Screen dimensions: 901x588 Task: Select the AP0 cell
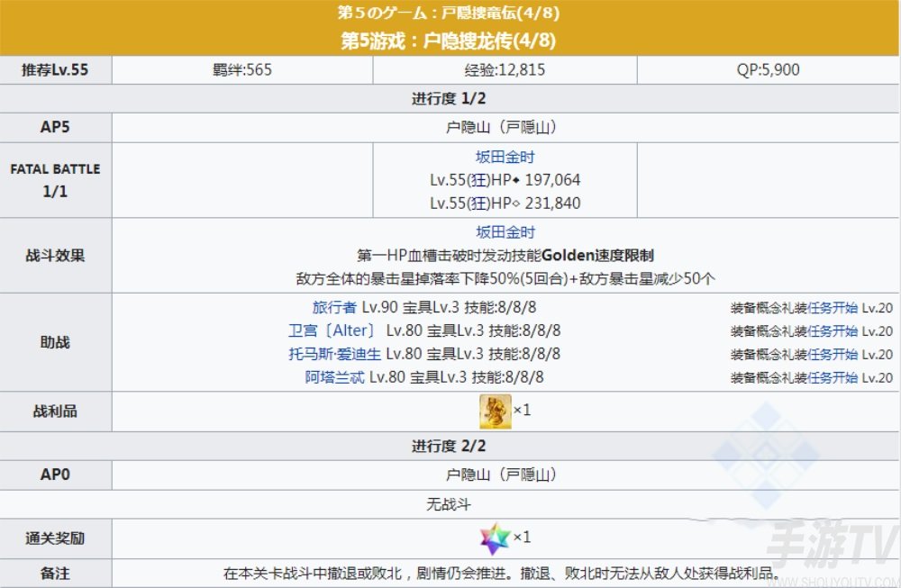point(56,475)
